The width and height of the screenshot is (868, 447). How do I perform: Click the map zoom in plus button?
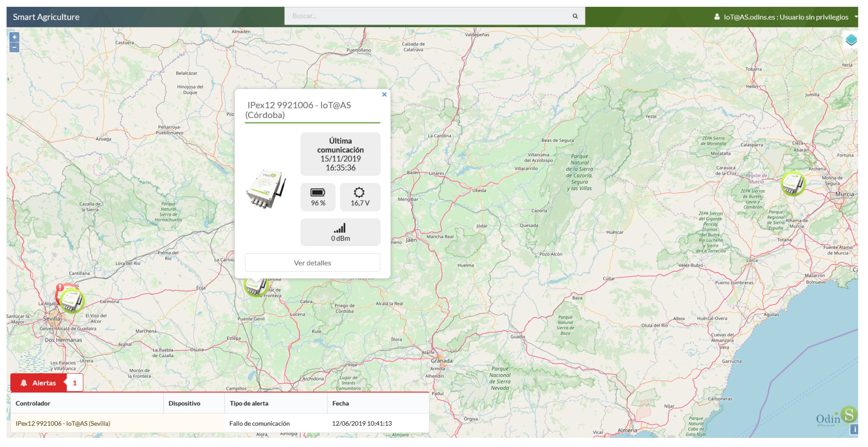pos(14,37)
